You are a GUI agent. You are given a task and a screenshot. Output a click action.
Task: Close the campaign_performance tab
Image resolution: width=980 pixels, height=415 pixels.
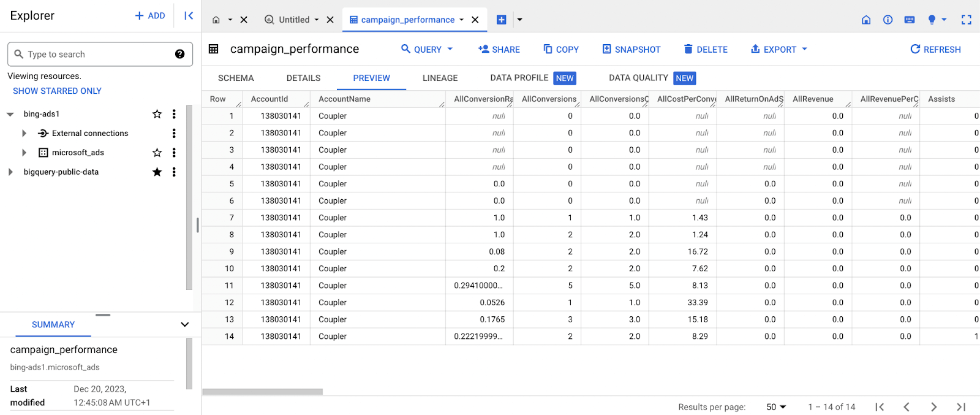coord(475,20)
